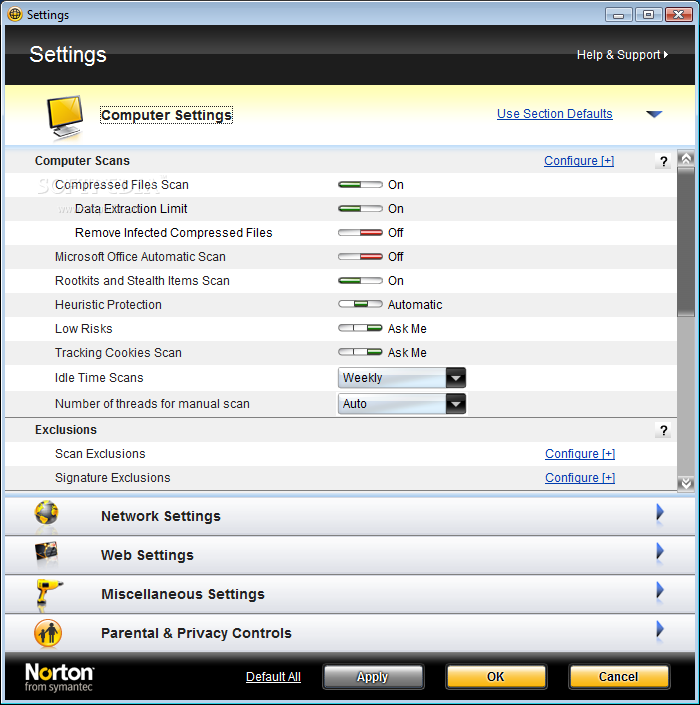Expand the Web Settings arrow
Screen dimensions: 700x705
click(x=660, y=551)
